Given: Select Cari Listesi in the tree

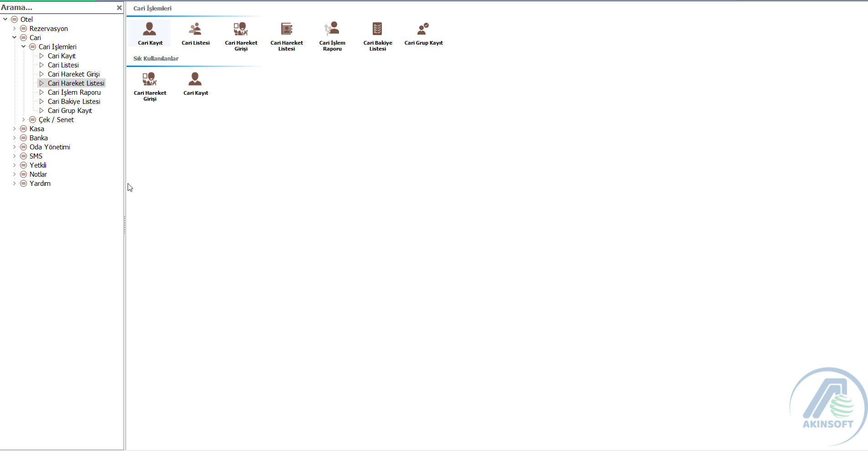Looking at the screenshot, I should click(63, 65).
